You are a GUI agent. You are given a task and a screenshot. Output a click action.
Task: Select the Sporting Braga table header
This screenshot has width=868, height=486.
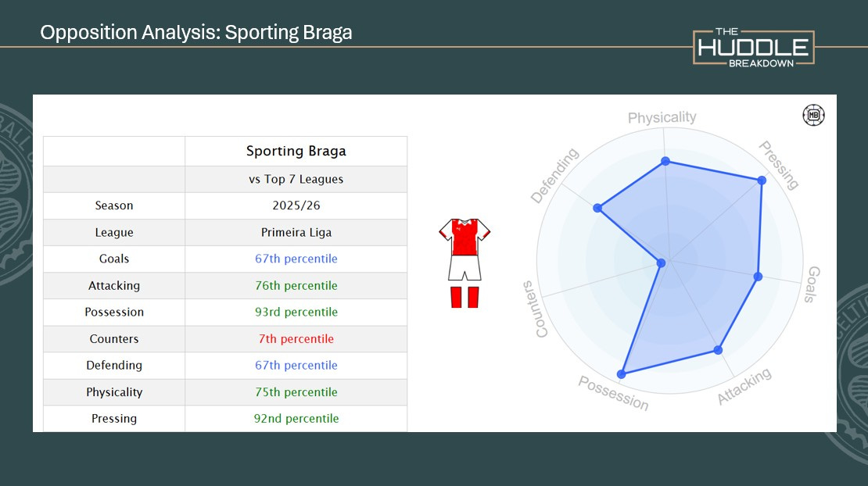(x=296, y=151)
